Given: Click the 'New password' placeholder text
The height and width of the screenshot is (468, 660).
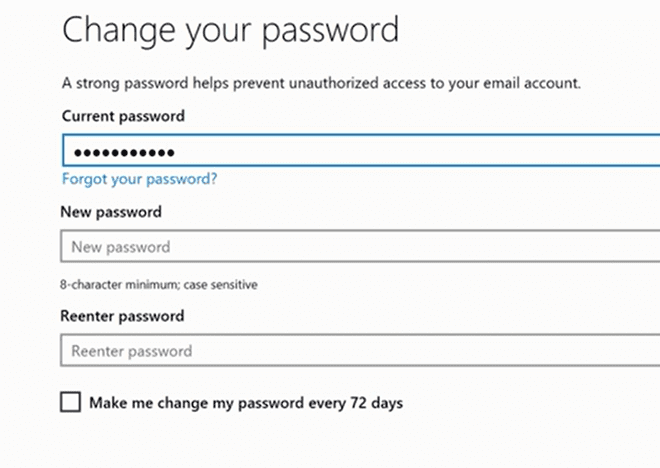Looking at the screenshot, I should coord(121,247).
